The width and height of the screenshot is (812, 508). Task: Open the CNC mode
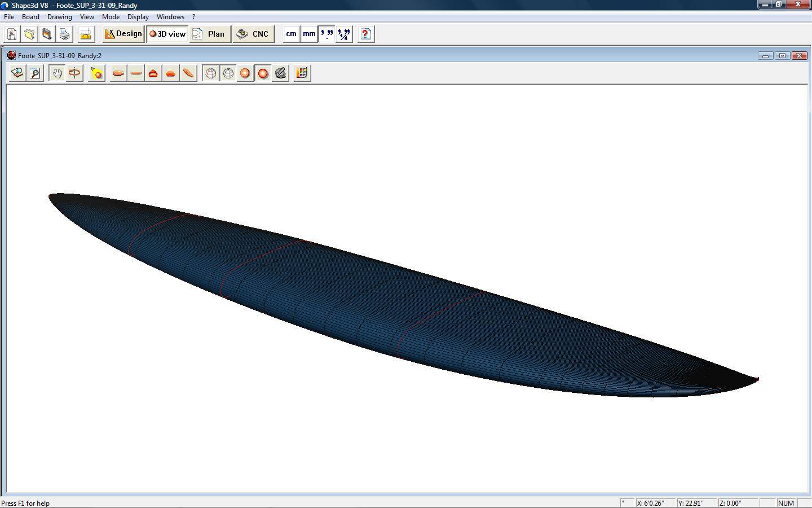point(253,34)
